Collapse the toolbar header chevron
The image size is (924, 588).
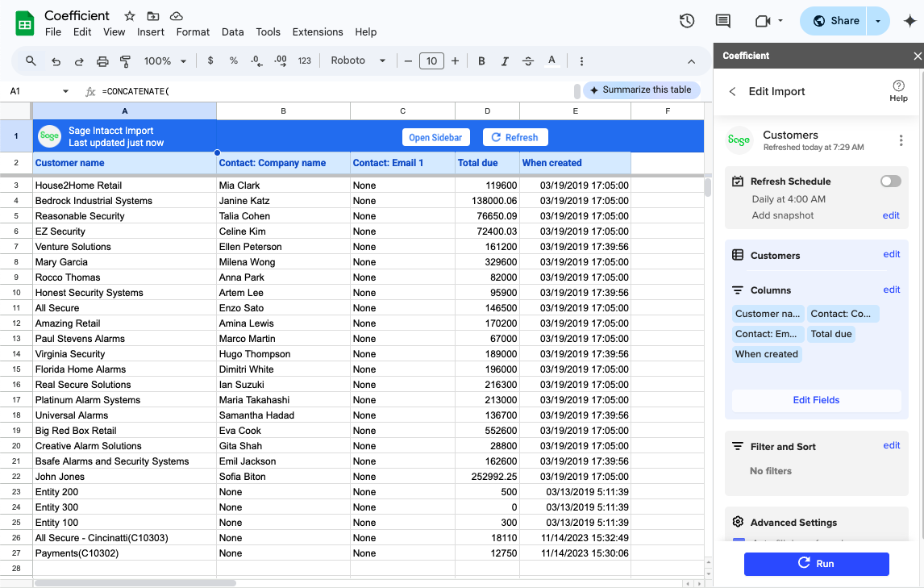click(x=691, y=61)
